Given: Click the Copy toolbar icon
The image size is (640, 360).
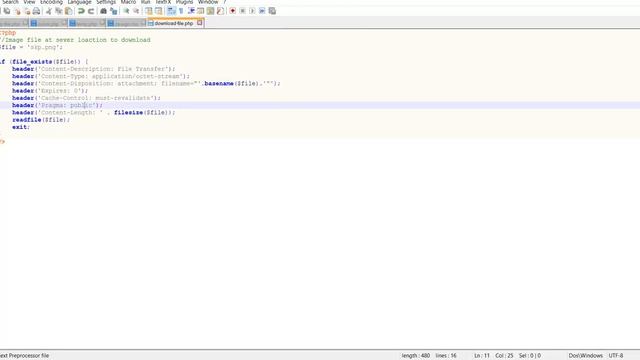Looking at the screenshot, I should [x=59, y=11].
